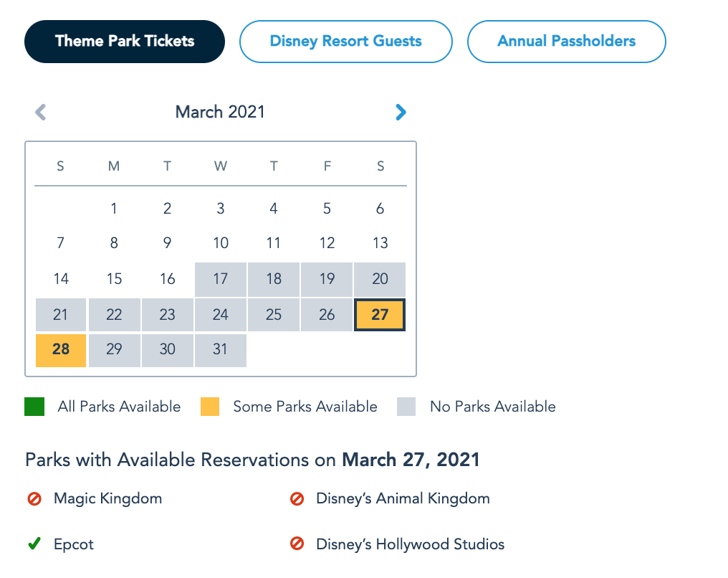Viewport: 728px width, 578px height.
Task: Click the gray No Parks Available swatch
Action: point(406,407)
